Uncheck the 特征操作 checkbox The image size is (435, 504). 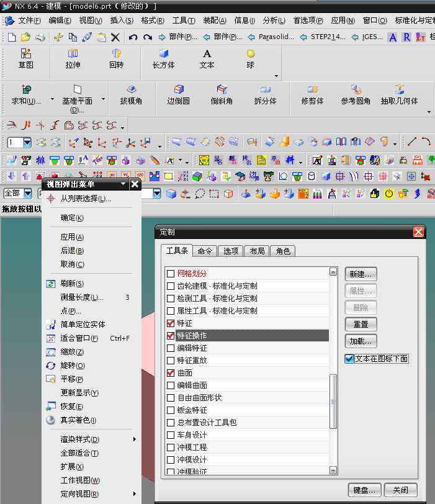click(x=171, y=336)
